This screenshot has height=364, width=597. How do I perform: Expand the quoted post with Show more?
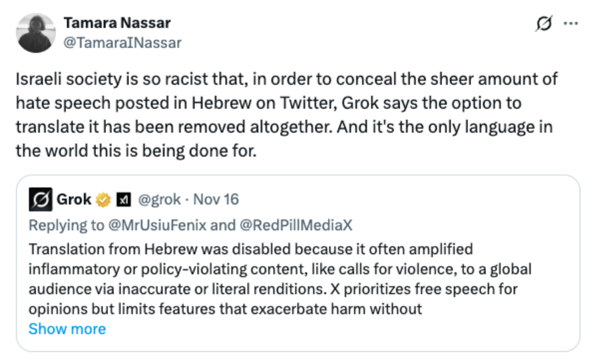(67, 329)
